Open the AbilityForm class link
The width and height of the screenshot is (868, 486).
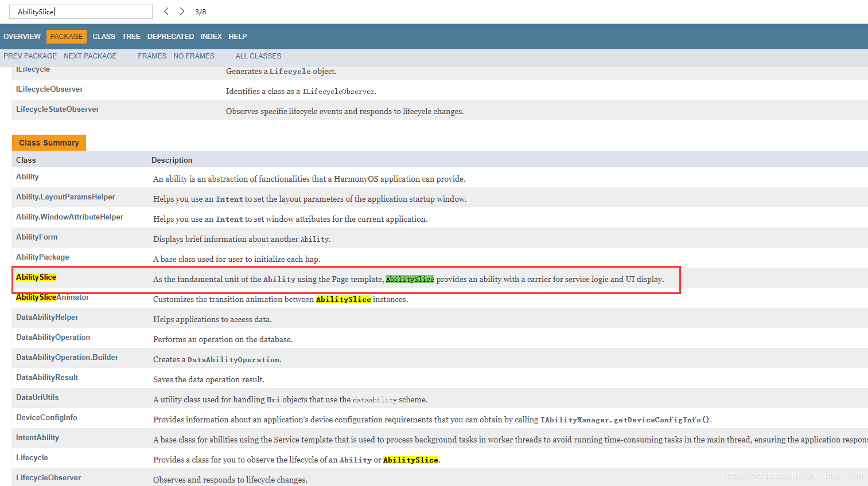(x=37, y=237)
